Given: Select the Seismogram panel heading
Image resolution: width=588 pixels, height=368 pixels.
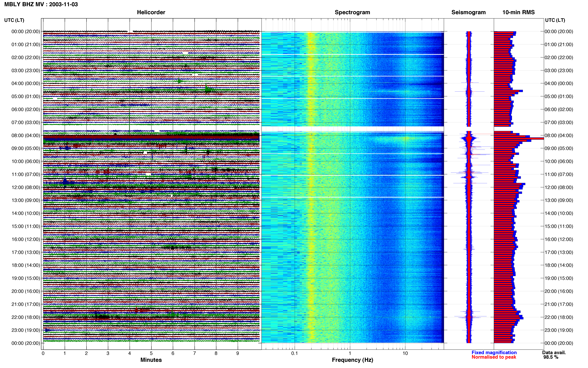Looking at the screenshot, I should [468, 12].
